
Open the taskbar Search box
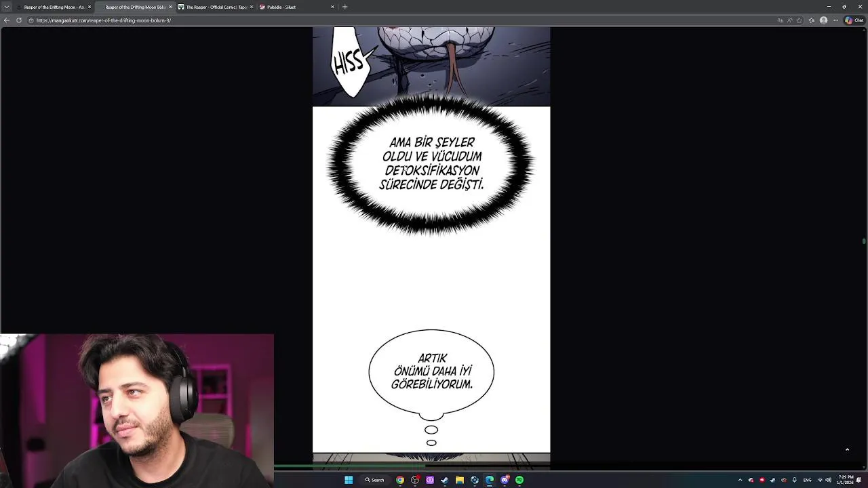375,480
